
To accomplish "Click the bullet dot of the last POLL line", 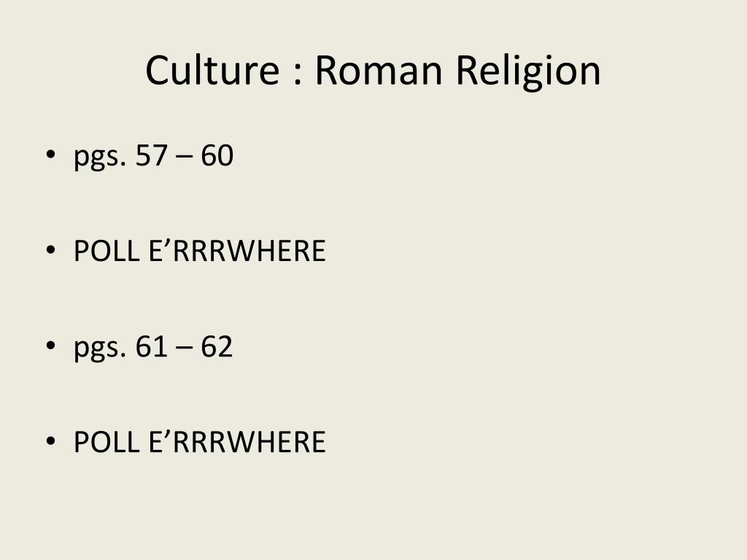I will click(50, 441).
